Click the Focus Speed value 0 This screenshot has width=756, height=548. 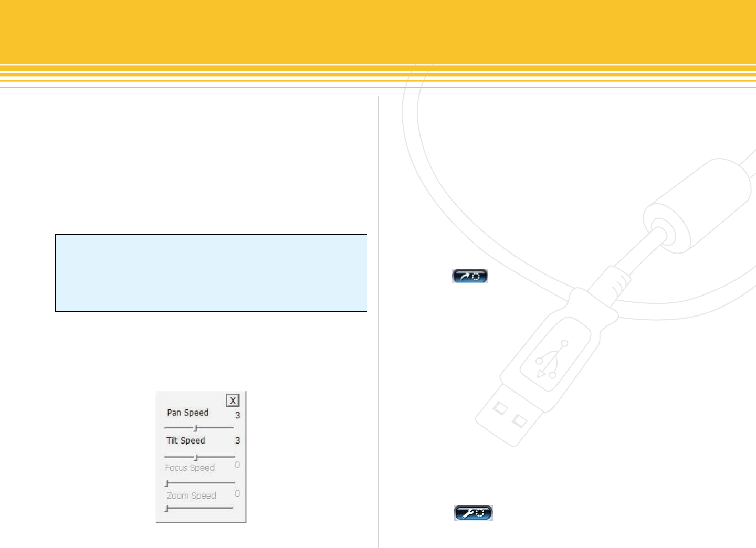tap(237, 465)
